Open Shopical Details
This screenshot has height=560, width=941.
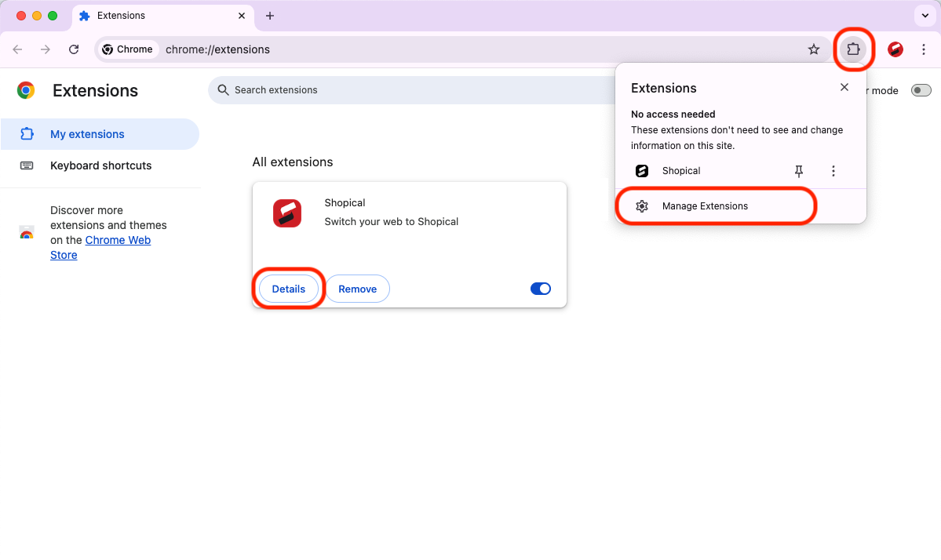pyautogui.click(x=289, y=289)
